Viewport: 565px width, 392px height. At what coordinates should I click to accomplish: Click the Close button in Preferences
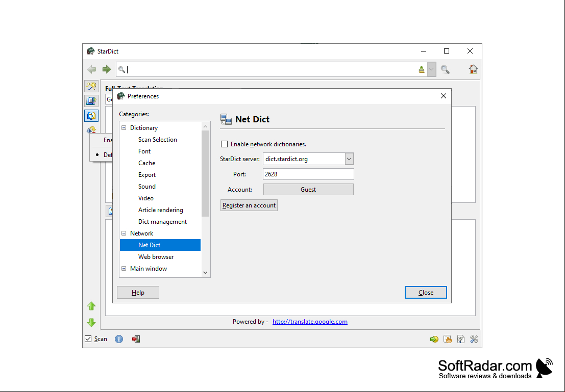tap(426, 292)
